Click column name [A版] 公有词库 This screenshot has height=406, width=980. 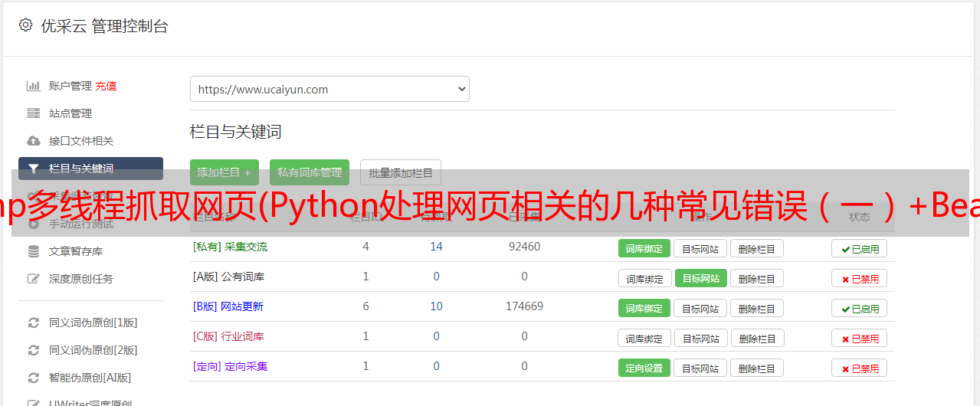[229, 277]
